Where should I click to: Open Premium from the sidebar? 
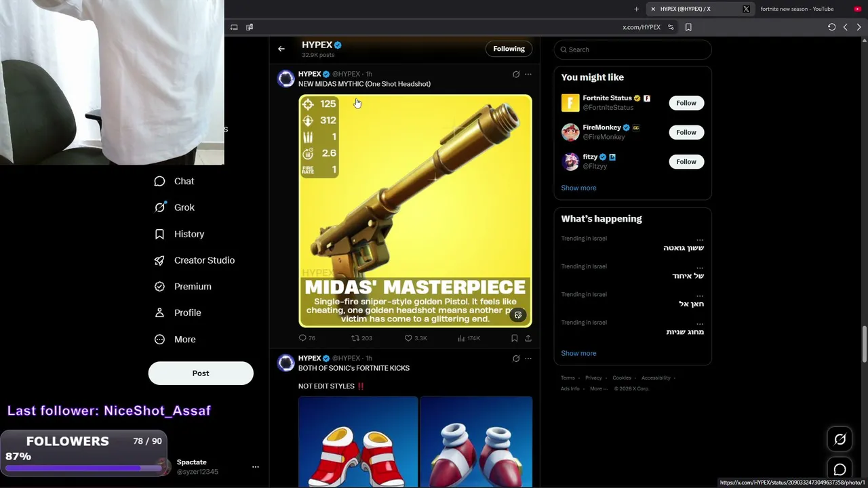click(x=182, y=287)
